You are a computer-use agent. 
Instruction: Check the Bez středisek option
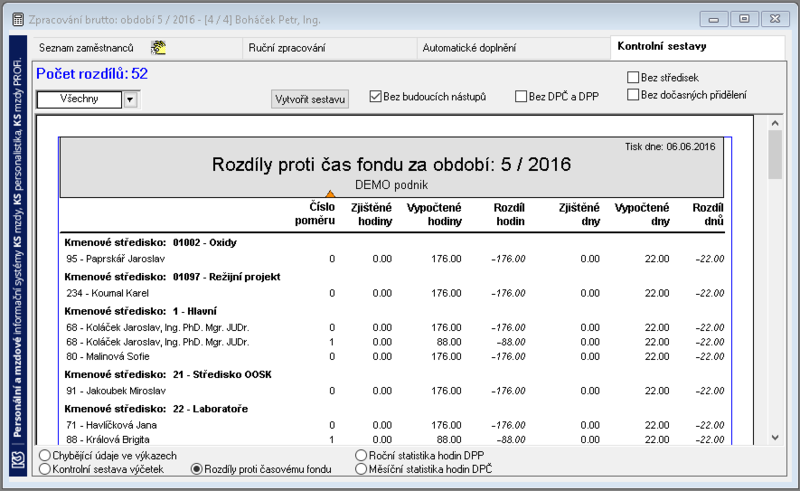click(663, 78)
